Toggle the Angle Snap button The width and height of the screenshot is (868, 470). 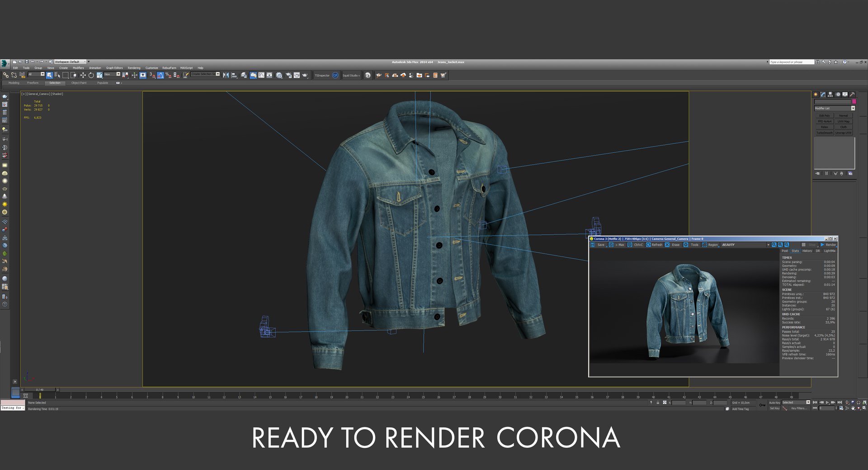click(x=160, y=75)
